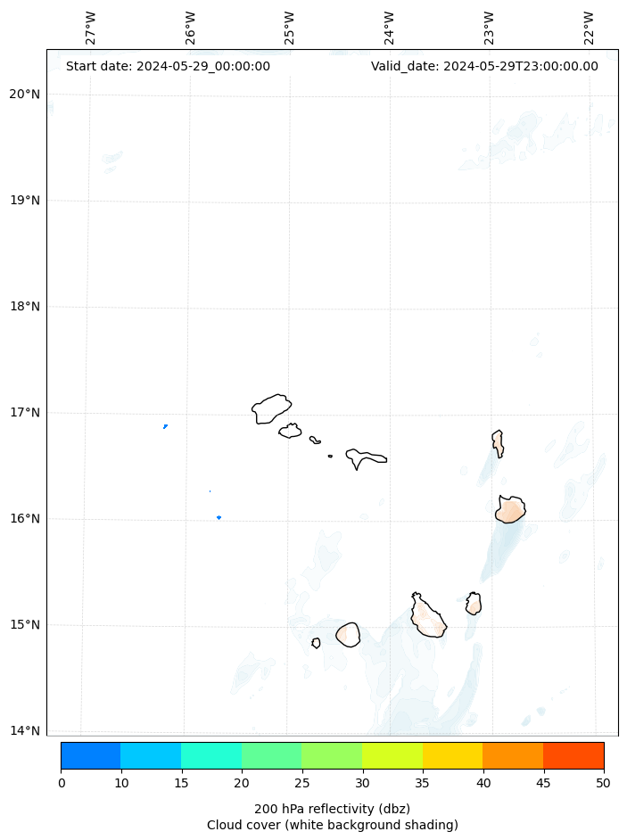
Task: Click the red-orange 45–50 dBZ colorbar segment
Action: (x=573, y=755)
